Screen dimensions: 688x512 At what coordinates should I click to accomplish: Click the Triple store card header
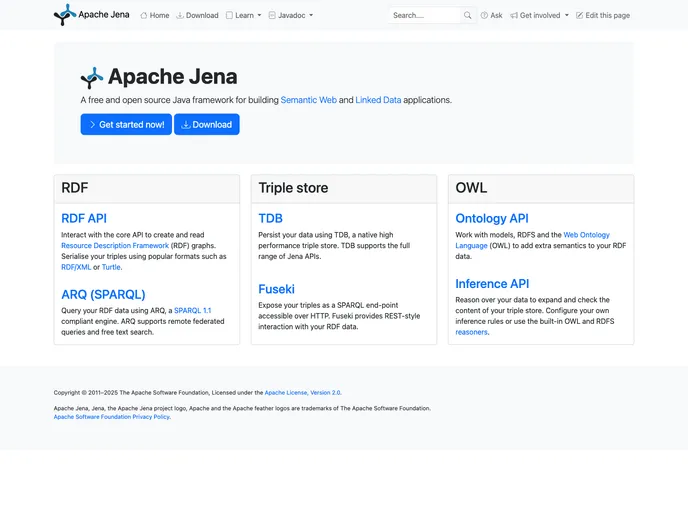point(344,189)
